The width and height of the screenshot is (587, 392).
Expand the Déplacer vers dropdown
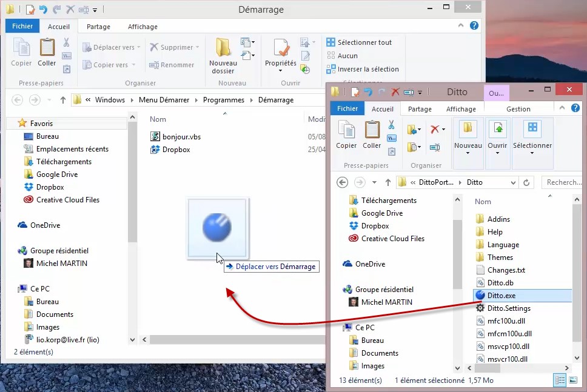[138, 47]
